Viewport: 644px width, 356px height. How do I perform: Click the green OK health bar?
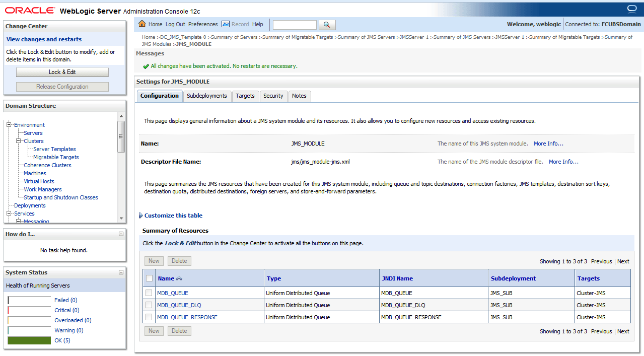(x=29, y=340)
